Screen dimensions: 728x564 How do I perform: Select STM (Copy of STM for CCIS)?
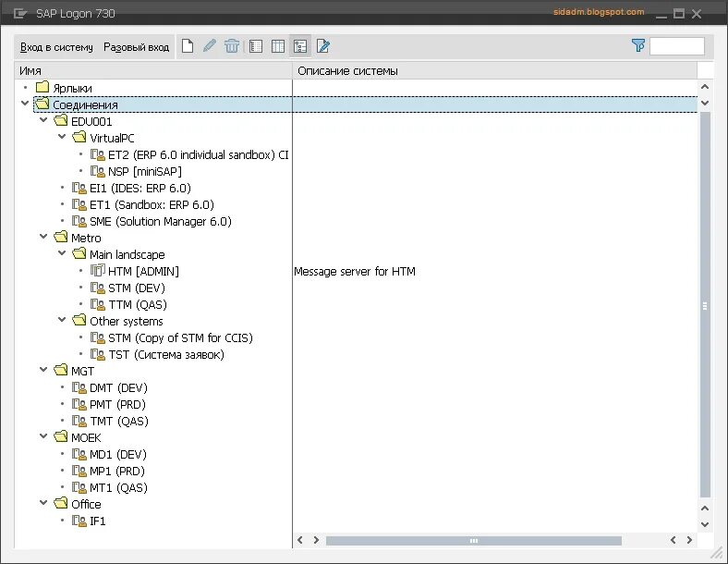click(x=180, y=337)
